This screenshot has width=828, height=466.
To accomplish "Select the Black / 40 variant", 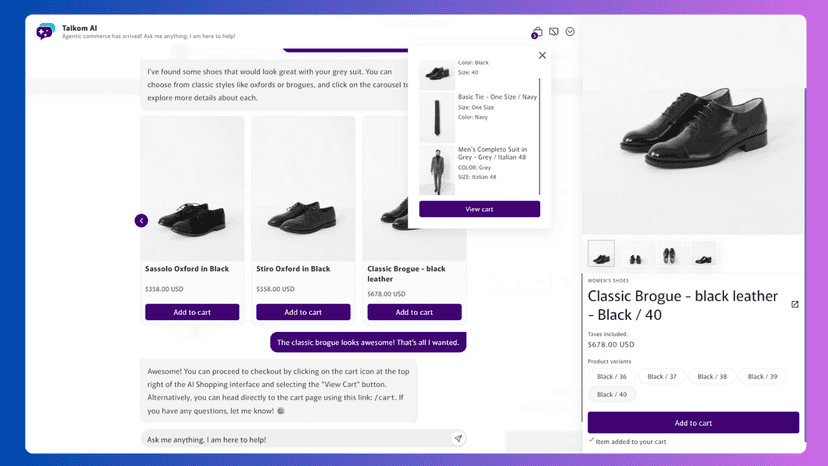I will pos(611,395).
